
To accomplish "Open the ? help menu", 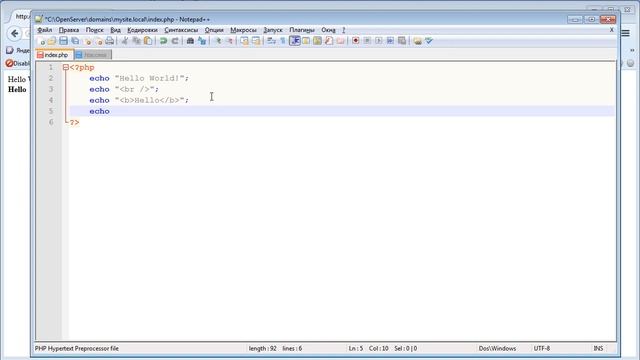I will point(344,30).
